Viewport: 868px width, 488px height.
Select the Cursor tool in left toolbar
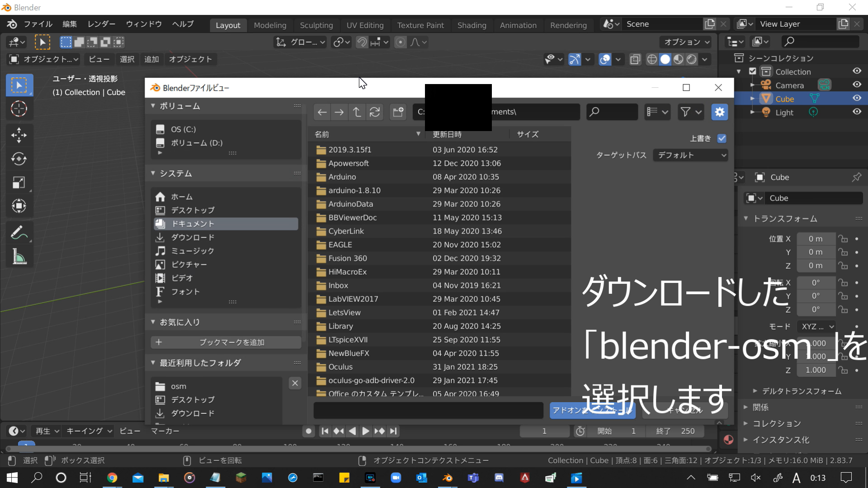19,109
